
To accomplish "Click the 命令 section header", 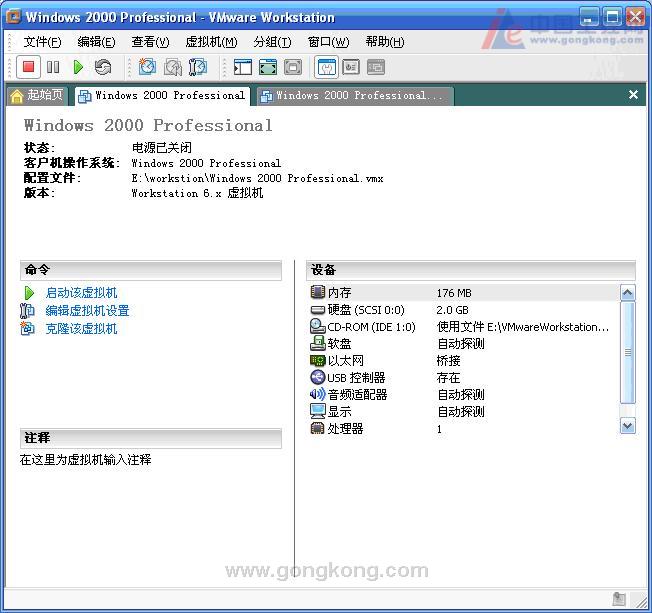I will 151,270.
